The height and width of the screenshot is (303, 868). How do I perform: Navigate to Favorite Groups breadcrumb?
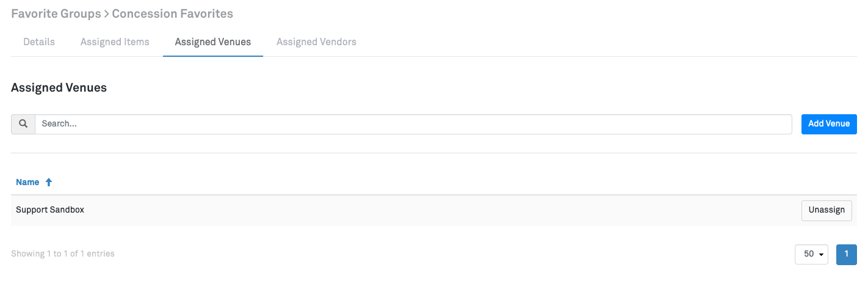tap(56, 13)
